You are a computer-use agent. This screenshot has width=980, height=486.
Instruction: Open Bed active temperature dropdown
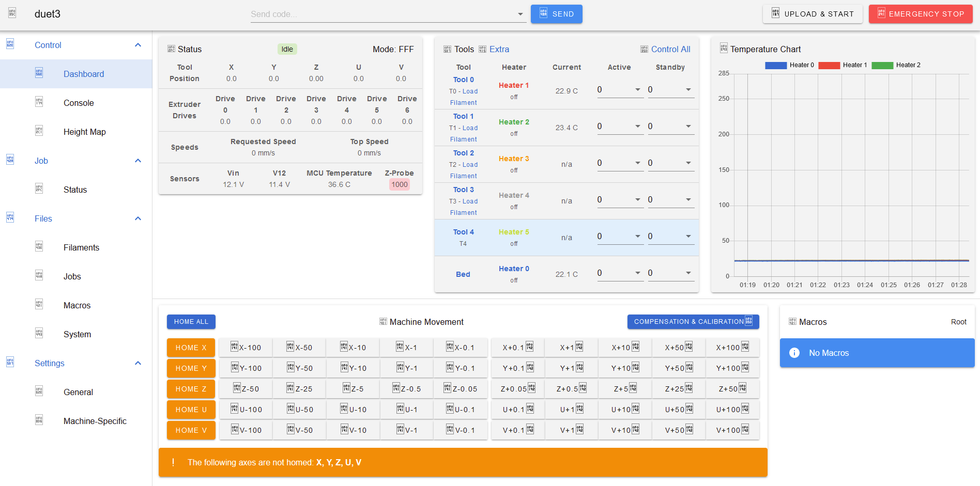[x=638, y=273]
